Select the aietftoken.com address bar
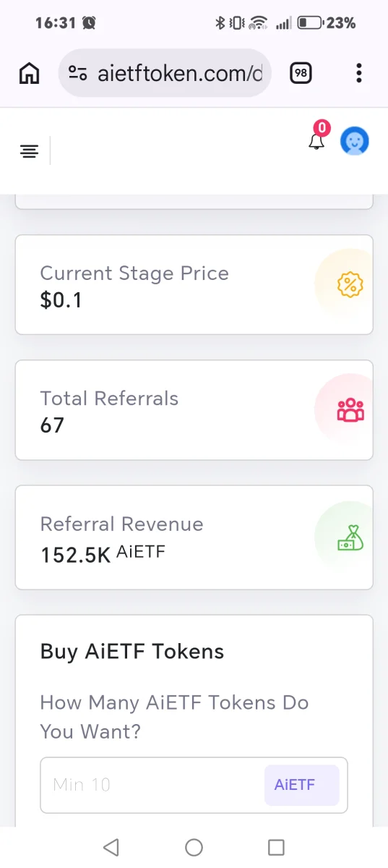The image size is (388, 868). [x=165, y=72]
